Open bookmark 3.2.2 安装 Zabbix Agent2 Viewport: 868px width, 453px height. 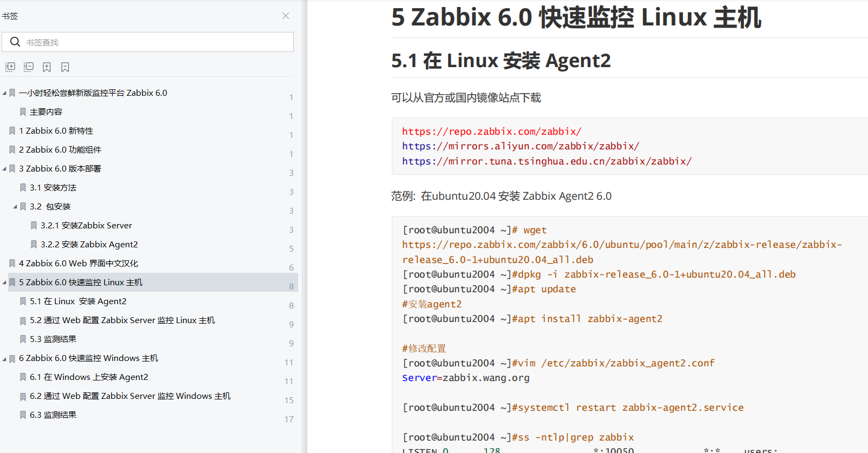coord(89,245)
